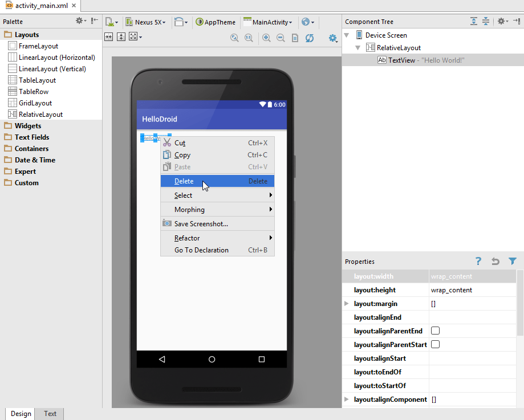
Task: Click the layout:alignEnd value field
Action: 473,317
